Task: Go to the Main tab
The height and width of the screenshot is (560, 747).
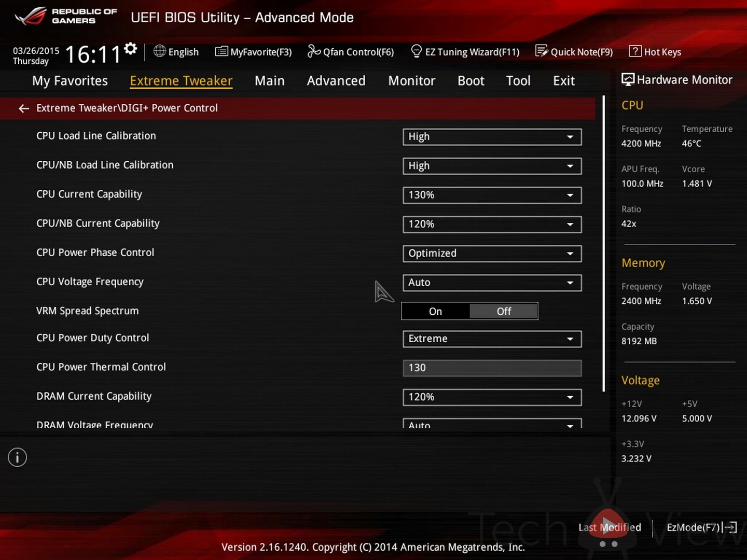Action: tap(270, 81)
